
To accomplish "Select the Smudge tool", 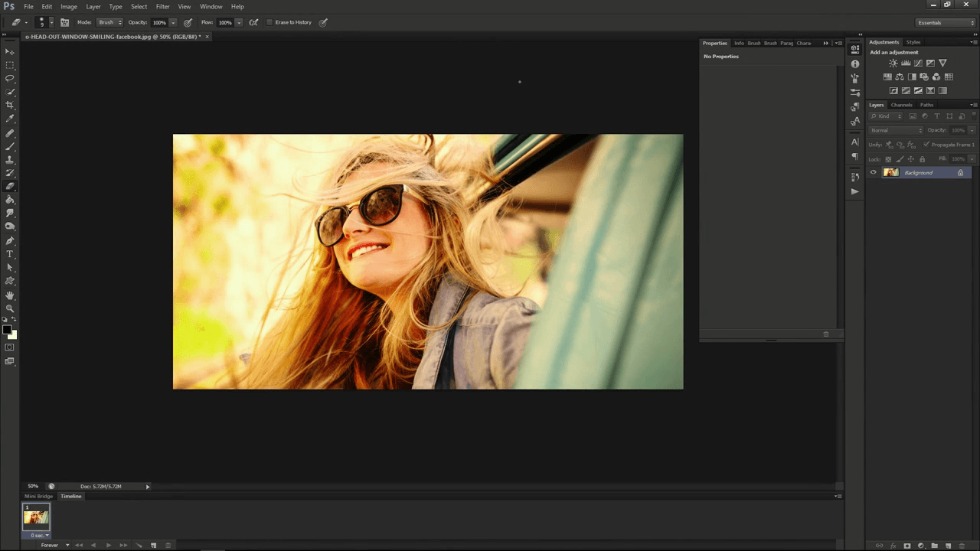I will pyautogui.click(x=10, y=213).
